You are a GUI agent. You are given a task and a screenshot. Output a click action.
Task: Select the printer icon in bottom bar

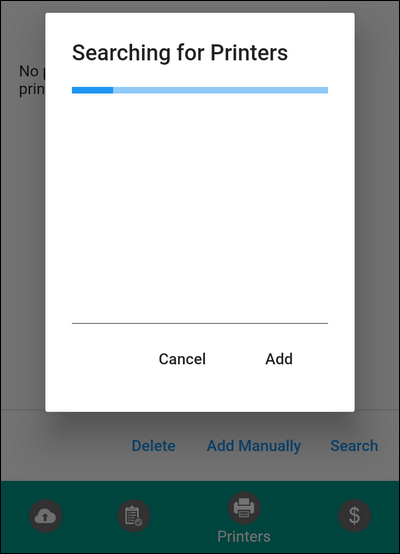coord(244,508)
